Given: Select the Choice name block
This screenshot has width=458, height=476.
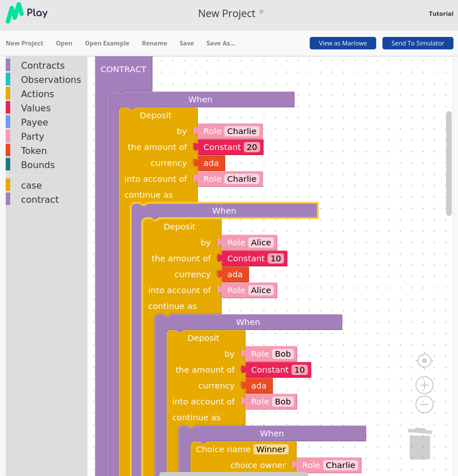Looking at the screenshot, I should pyautogui.click(x=223, y=449).
